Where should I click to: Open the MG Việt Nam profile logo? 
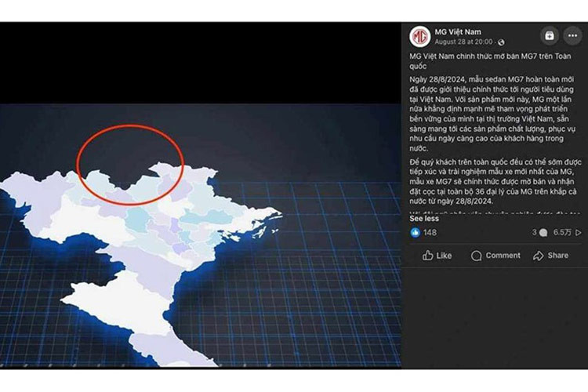click(x=419, y=36)
